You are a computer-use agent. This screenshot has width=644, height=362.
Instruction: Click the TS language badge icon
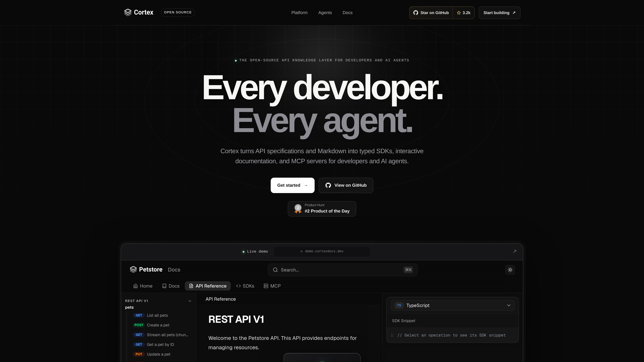click(x=399, y=305)
